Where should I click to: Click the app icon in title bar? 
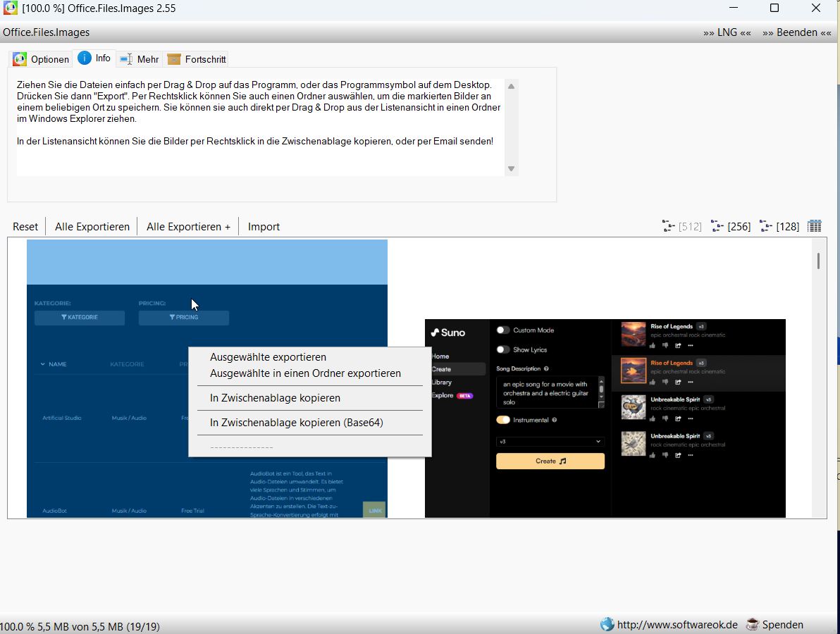coord(10,8)
